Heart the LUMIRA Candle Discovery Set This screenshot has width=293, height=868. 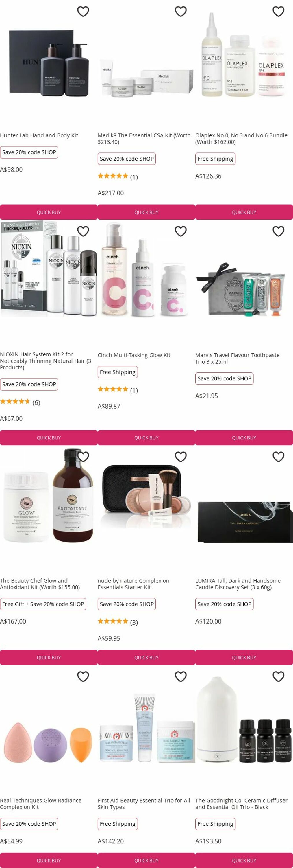278,457
